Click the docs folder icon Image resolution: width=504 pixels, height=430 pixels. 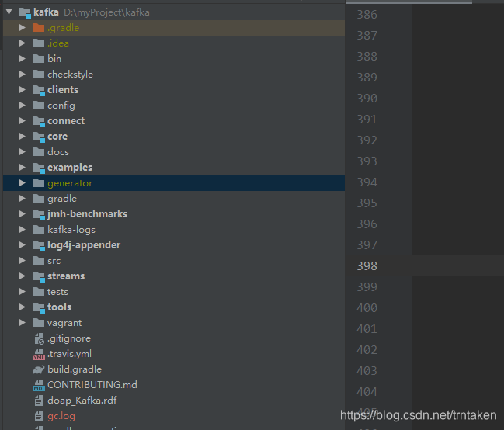tap(39, 151)
